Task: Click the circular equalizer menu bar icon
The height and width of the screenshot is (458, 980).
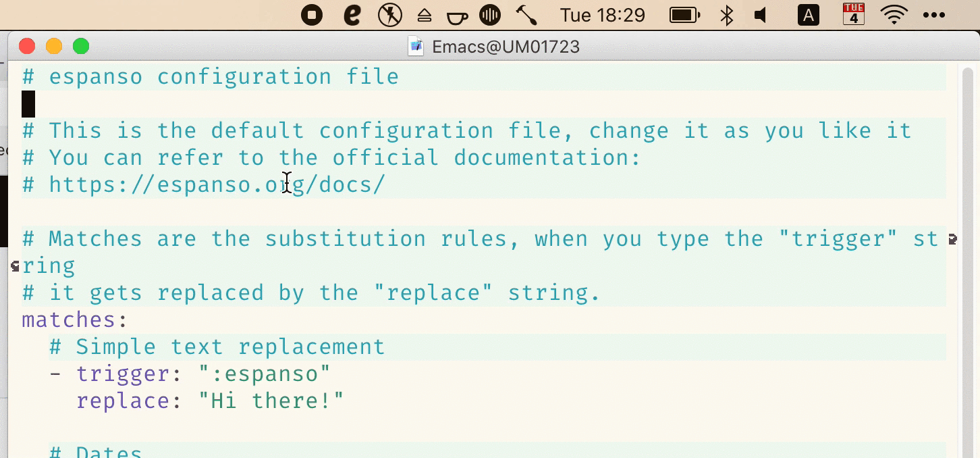Action: coord(490,14)
